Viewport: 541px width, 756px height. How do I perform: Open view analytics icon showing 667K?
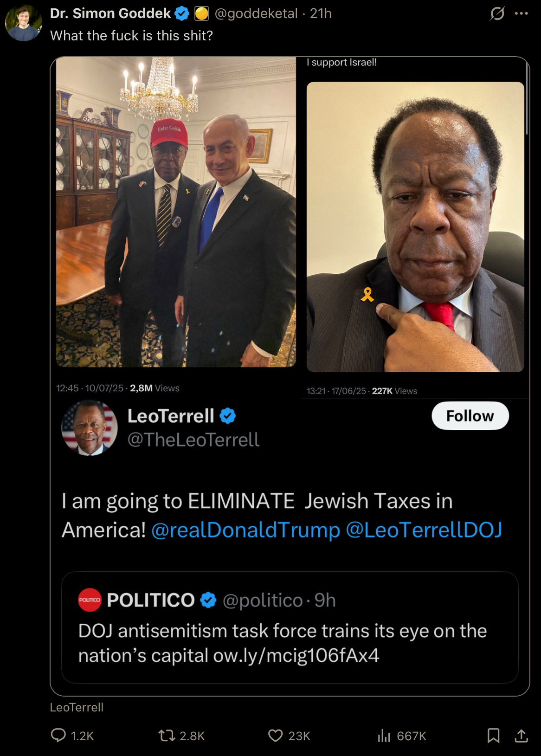(x=384, y=736)
